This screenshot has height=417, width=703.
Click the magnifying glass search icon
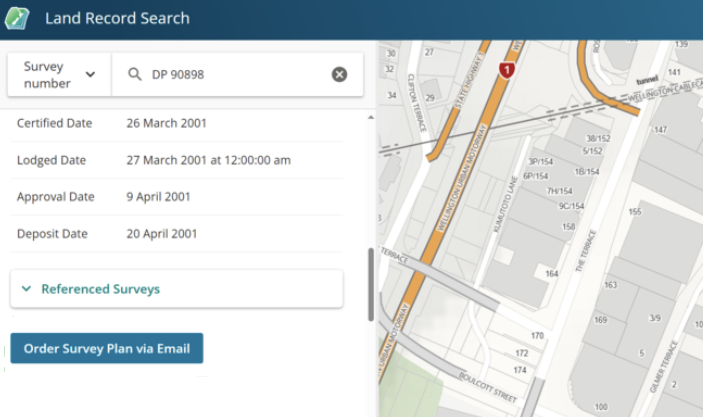coord(134,74)
